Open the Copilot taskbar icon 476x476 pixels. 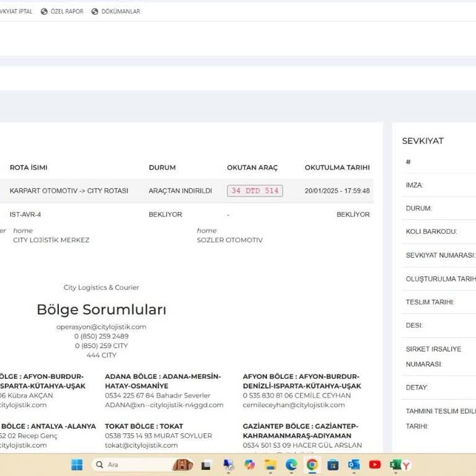250,465
